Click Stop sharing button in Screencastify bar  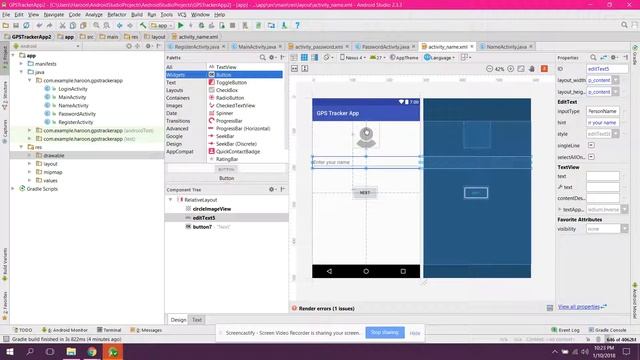385,333
